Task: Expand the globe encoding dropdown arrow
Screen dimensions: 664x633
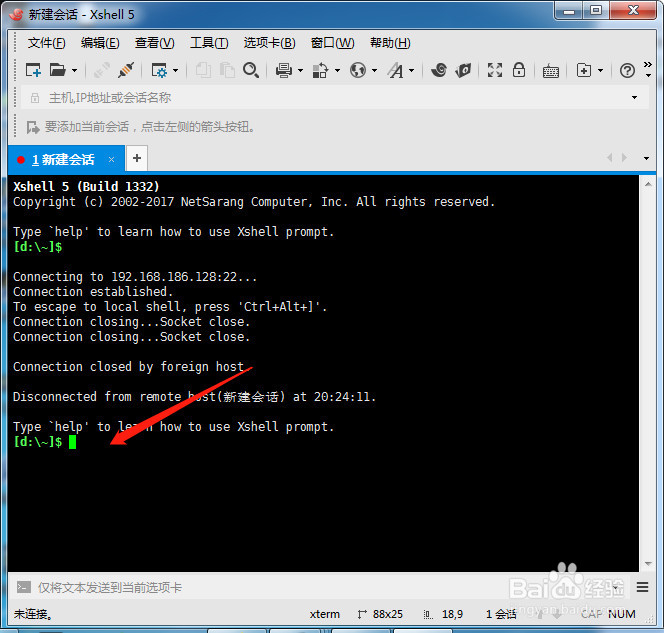Action: 374,70
